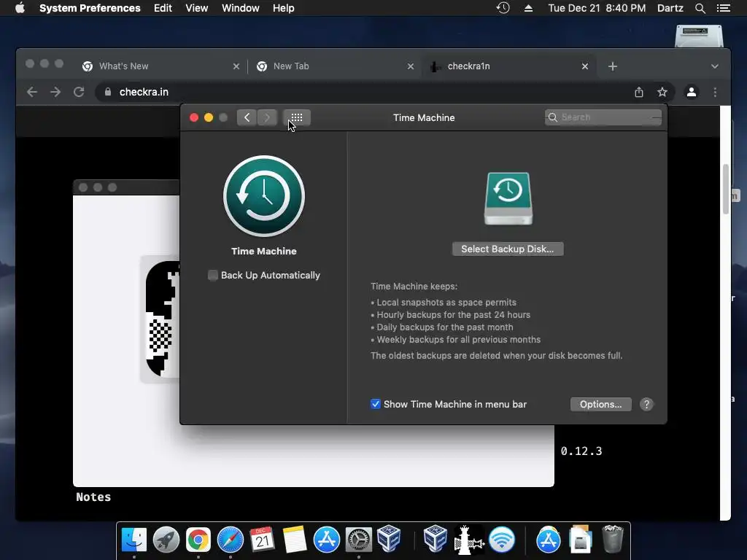
Task: Open the Wi-Fi wireless utility in dock
Action: 502,540
